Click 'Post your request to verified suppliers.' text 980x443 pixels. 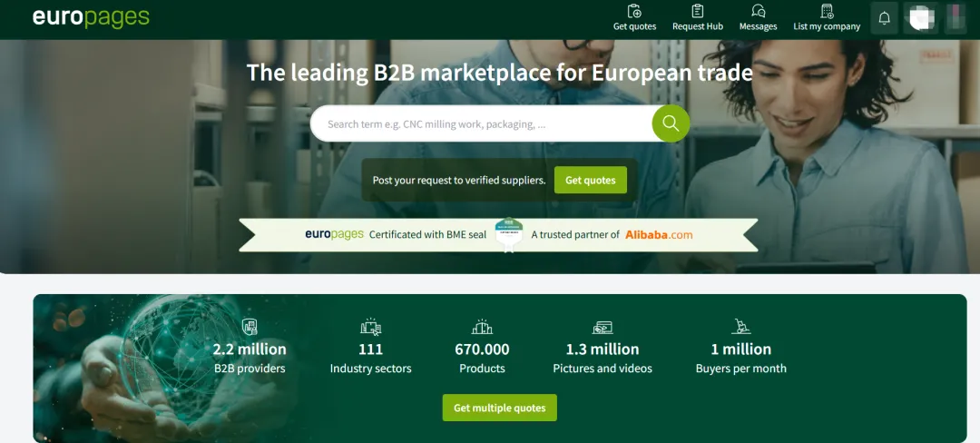point(459,180)
